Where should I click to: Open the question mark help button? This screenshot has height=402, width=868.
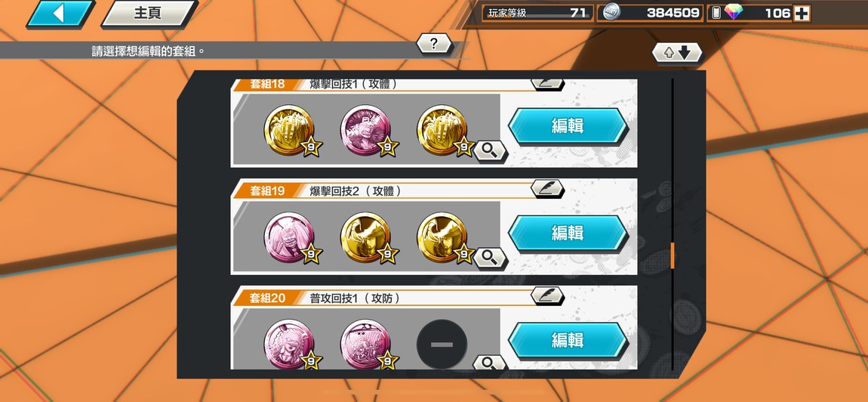(434, 44)
